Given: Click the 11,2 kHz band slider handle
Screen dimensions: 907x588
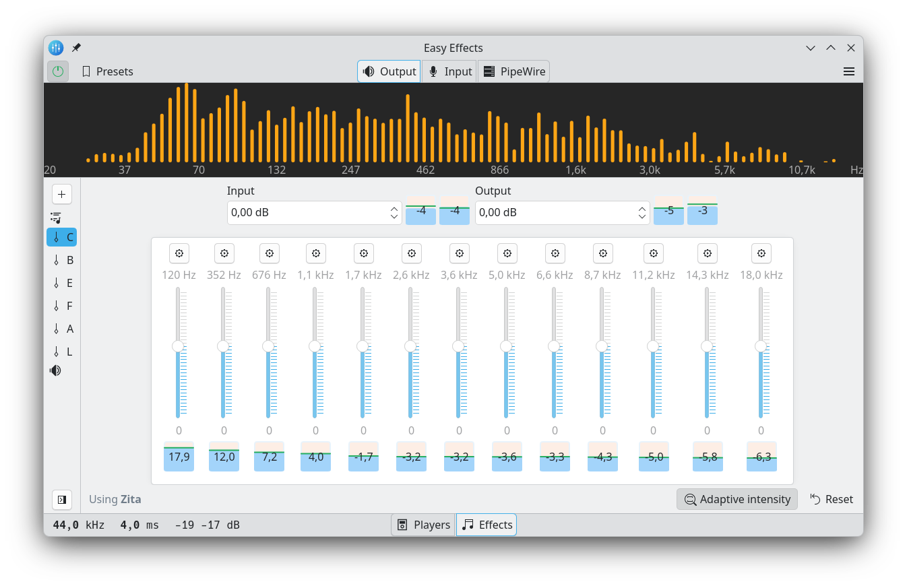Looking at the screenshot, I should point(652,346).
